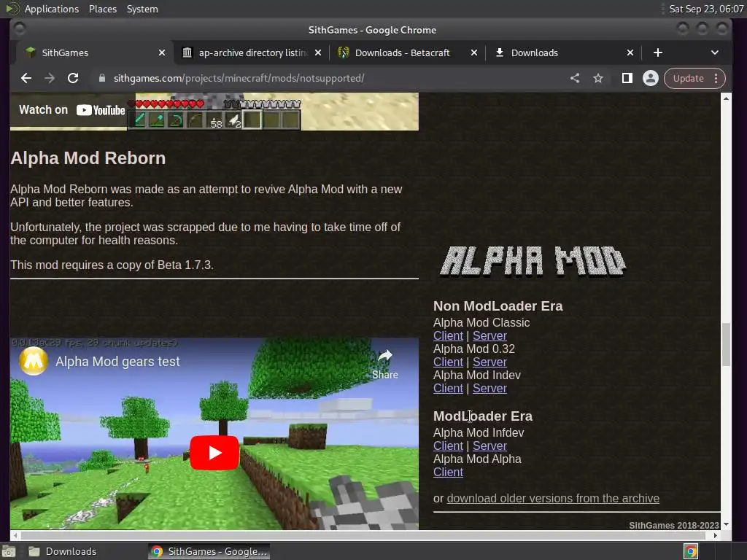Screen dimensions: 747x560
Task: Open the System menu
Action: tap(142, 9)
